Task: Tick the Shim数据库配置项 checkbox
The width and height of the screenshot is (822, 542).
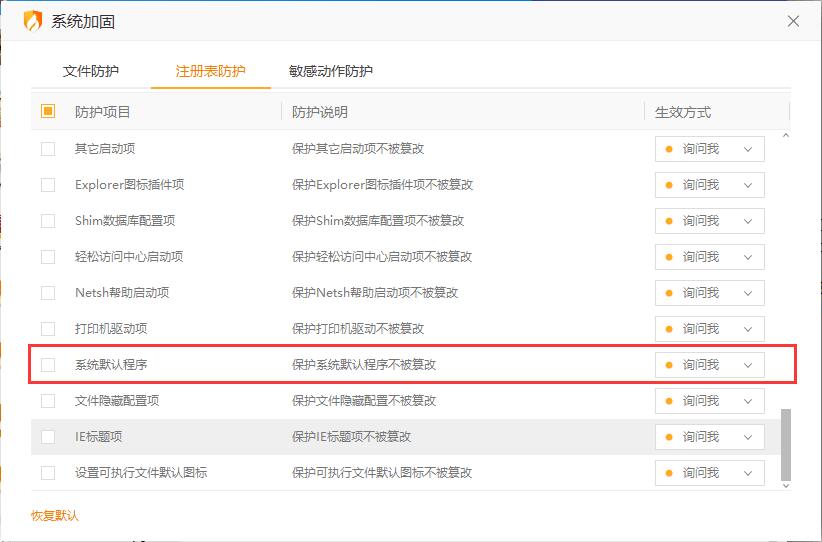Action: coord(48,221)
